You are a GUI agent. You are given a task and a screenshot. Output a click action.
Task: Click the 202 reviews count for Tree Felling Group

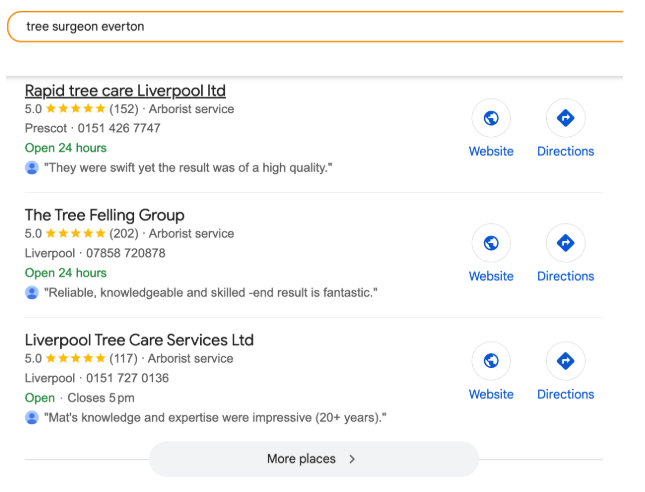(124, 234)
